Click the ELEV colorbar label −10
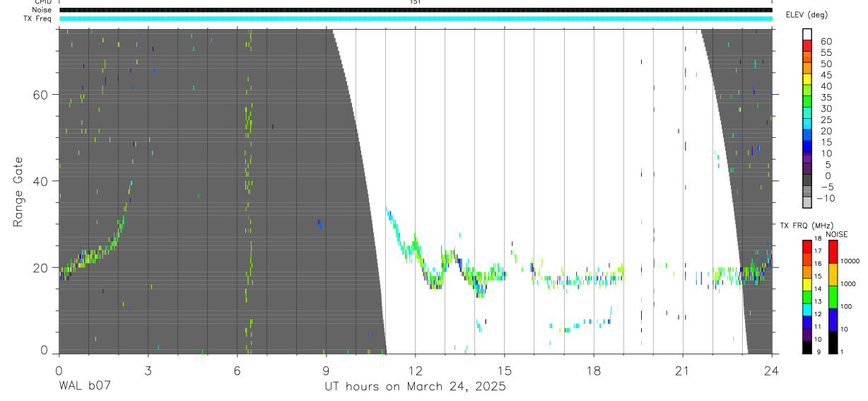Image resolution: width=868 pixels, height=401 pixels. 825,199
